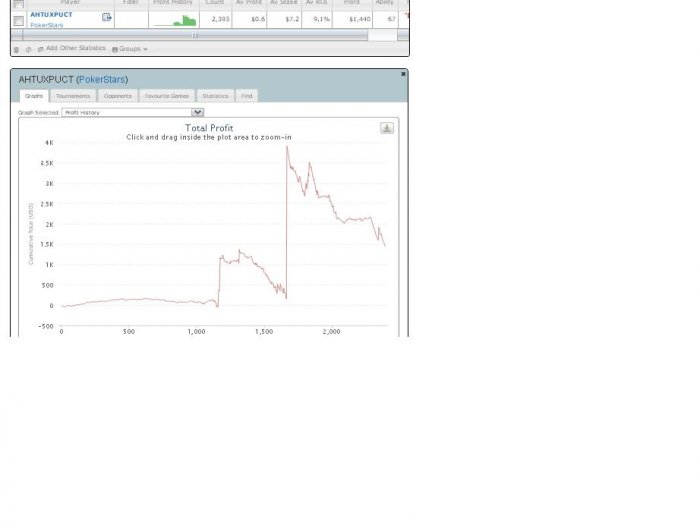Toggle the select-all checkbox in the table header
The width and height of the screenshot is (700, 525).
[x=18, y=4]
